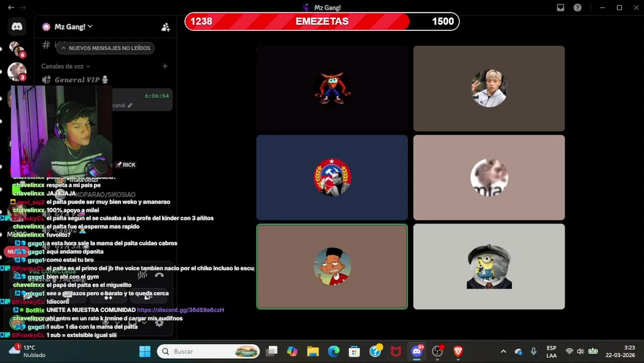Open OBS Studio from the taskbar
The image size is (644, 363).
[x=437, y=351]
